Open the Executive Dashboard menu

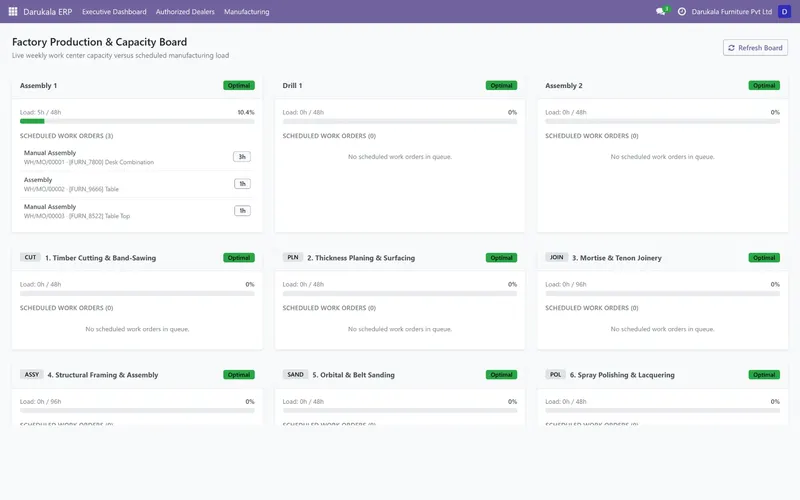coord(114,11)
